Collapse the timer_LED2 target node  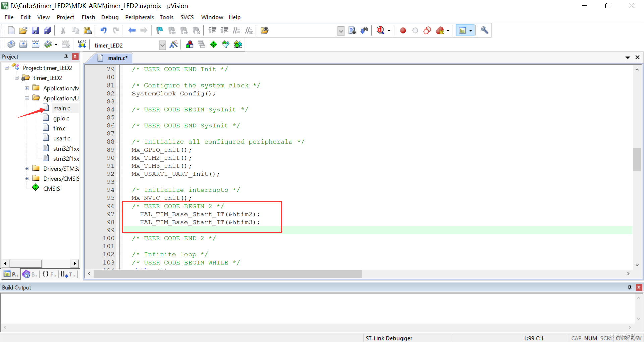click(17, 78)
